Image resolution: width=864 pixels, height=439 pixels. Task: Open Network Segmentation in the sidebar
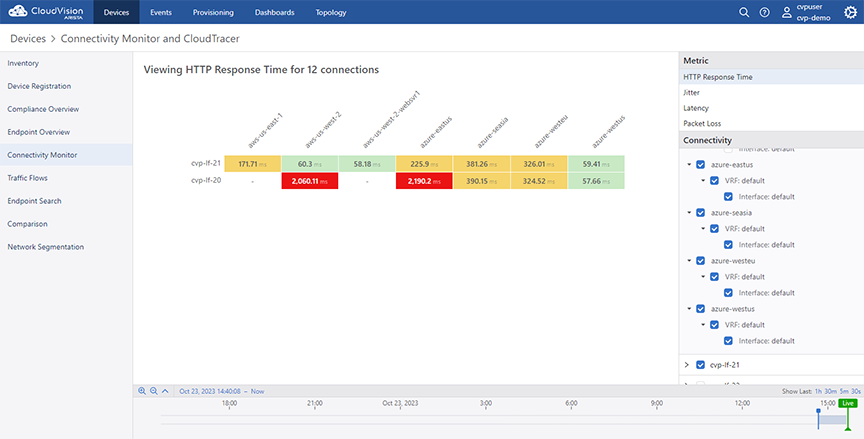(x=66, y=247)
